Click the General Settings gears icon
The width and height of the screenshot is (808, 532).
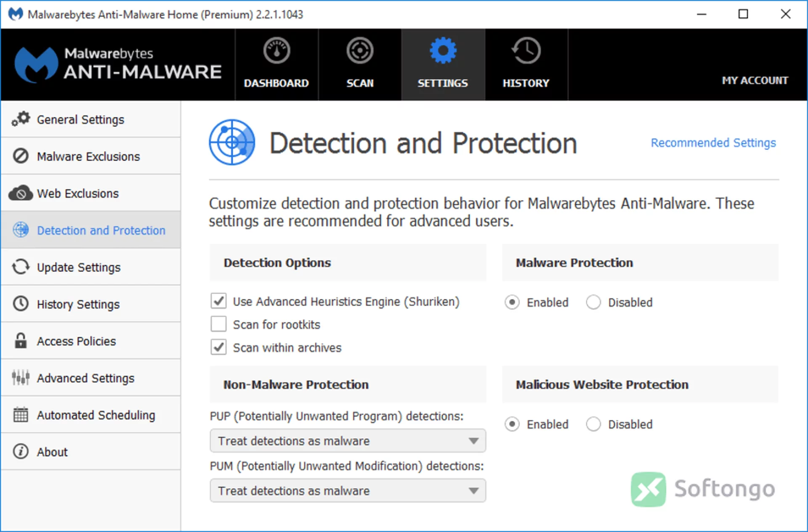tap(21, 119)
